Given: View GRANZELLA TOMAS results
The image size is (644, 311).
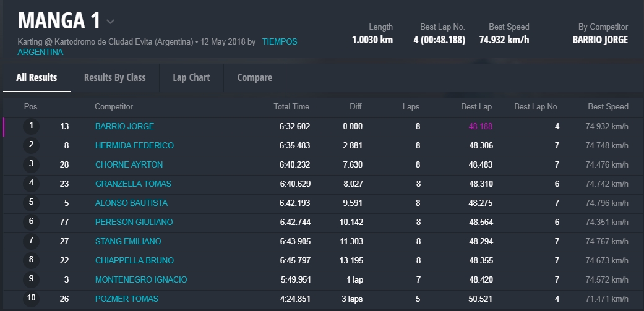Looking at the screenshot, I should [133, 184].
